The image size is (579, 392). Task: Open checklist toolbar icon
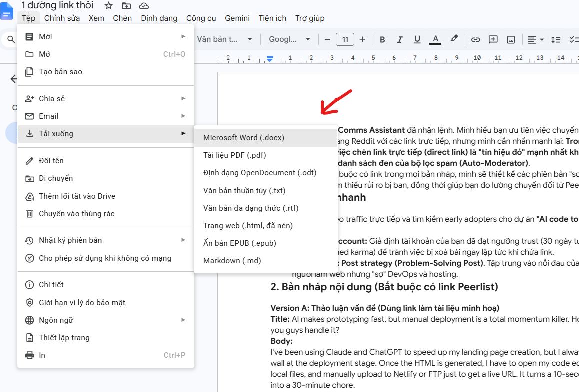pyautogui.click(x=574, y=39)
